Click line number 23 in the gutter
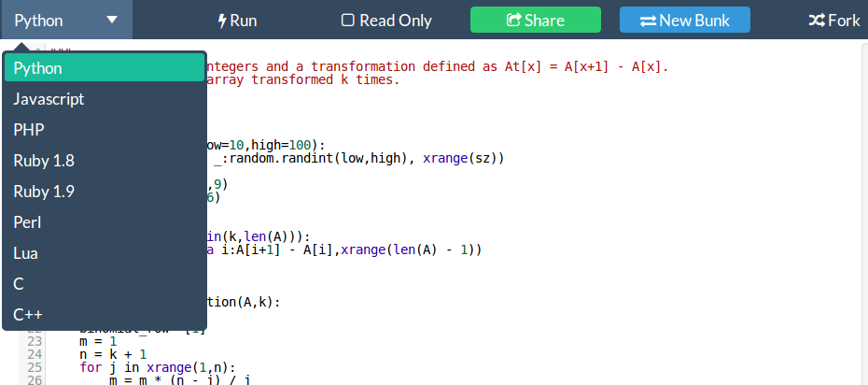This screenshot has height=385, width=868. (35, 341)
